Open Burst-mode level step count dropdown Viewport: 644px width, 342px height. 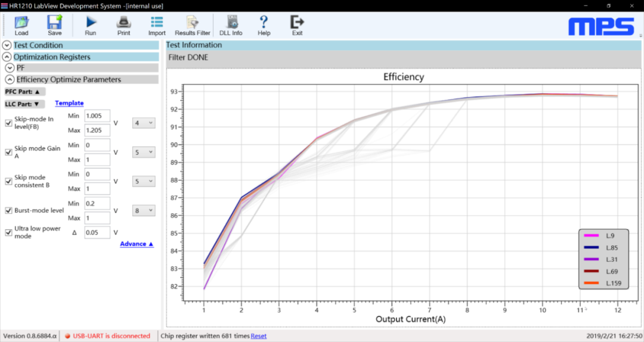coord(143,210)
